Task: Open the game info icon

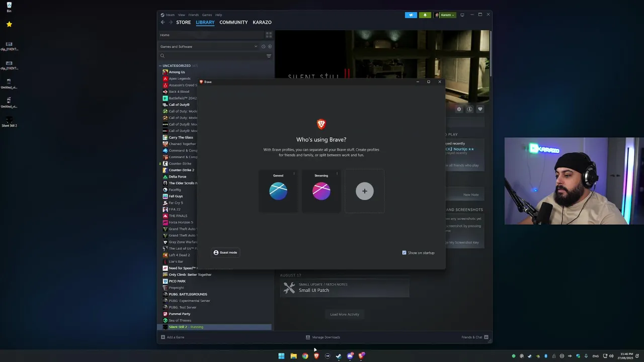Action: click(x=469, y=109)
